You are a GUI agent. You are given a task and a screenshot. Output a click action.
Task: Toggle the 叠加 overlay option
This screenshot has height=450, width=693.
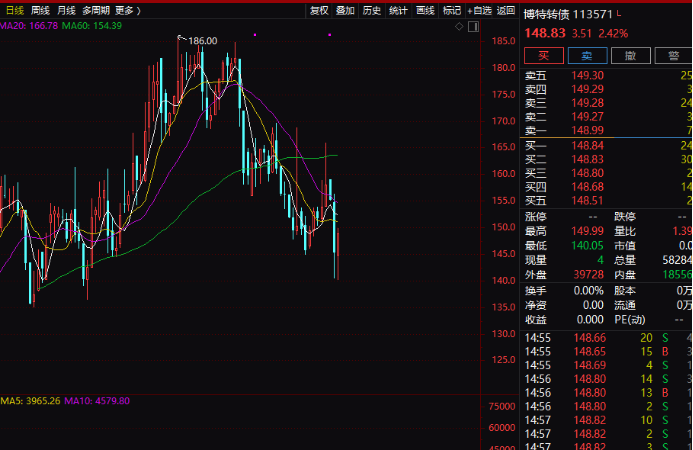[345, 10]
